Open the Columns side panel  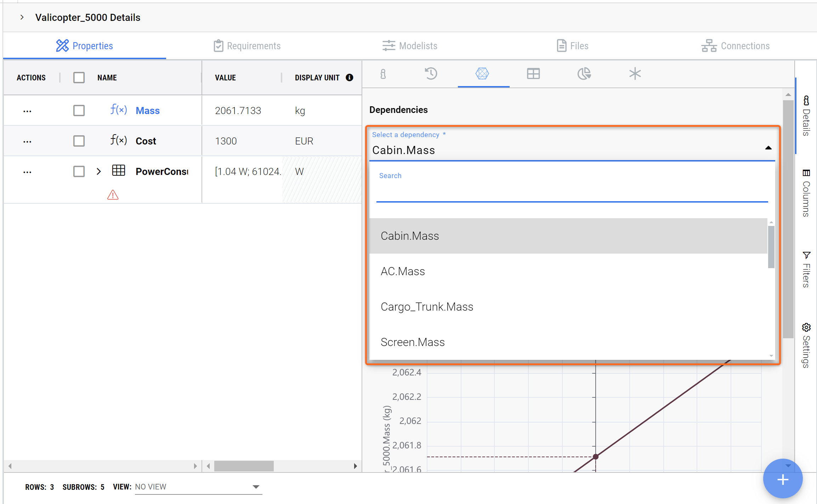806,193
